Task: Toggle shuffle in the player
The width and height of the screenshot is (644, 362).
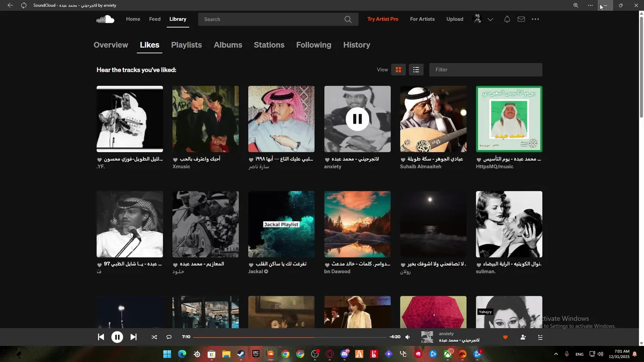Action: [x=154, y=337]
